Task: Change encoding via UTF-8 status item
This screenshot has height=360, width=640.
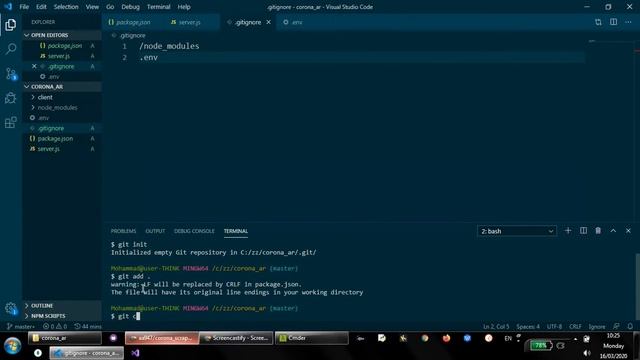Action: 554,327
